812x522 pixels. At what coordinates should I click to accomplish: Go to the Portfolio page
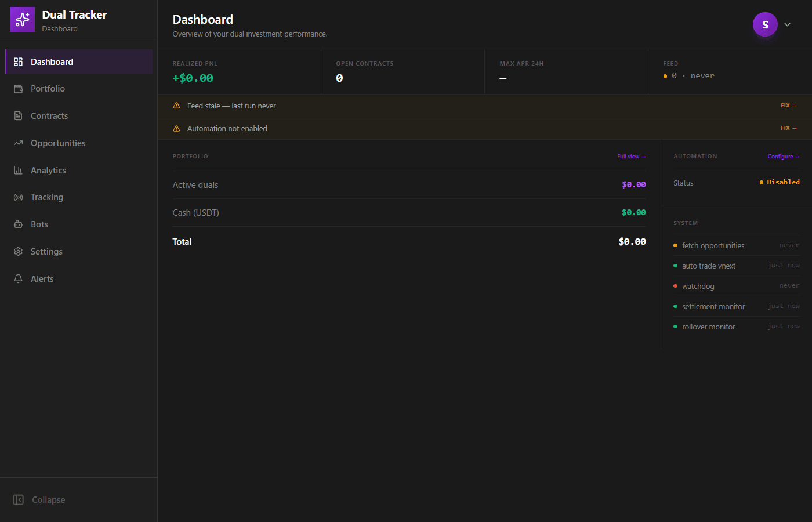[79, 89]
